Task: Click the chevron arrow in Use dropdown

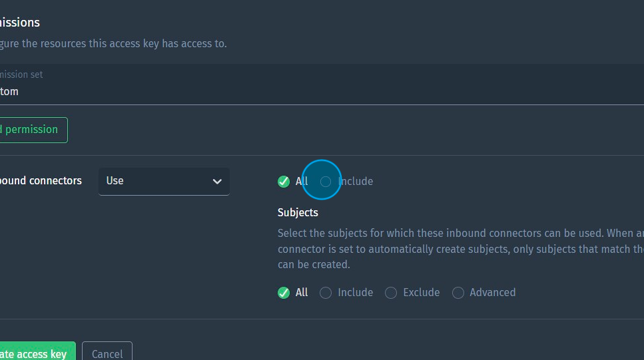Action: (217, 182)
